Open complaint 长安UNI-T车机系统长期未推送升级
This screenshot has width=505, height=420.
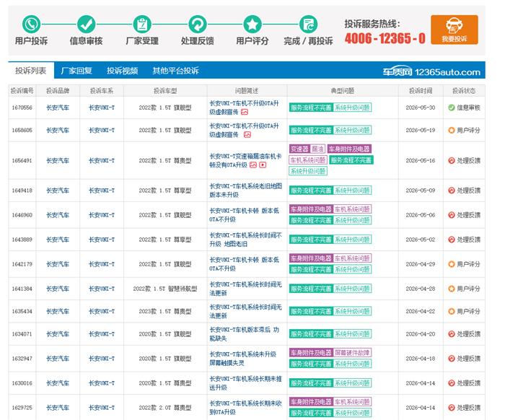pos(246,383)
